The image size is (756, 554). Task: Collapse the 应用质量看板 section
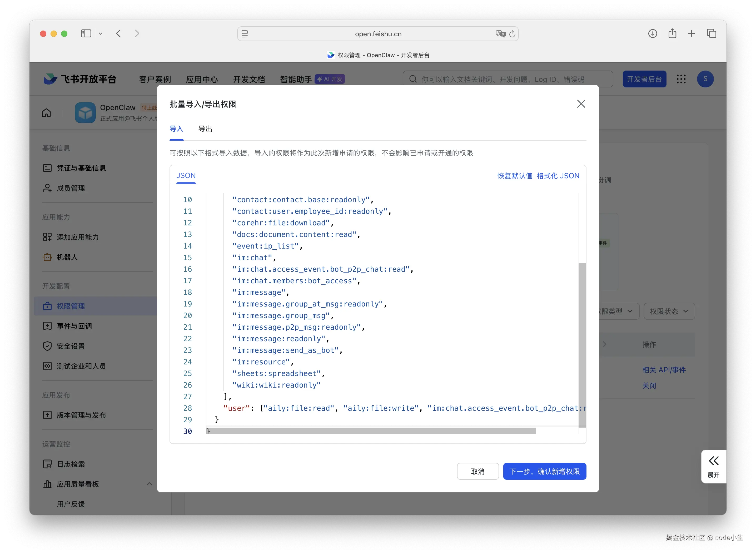coord(150,484)
